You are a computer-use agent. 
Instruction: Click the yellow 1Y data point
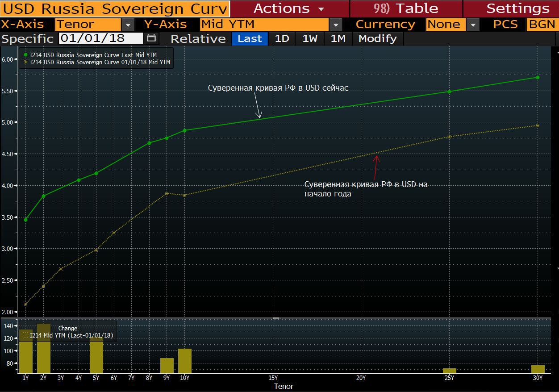(x=25, y=304)
